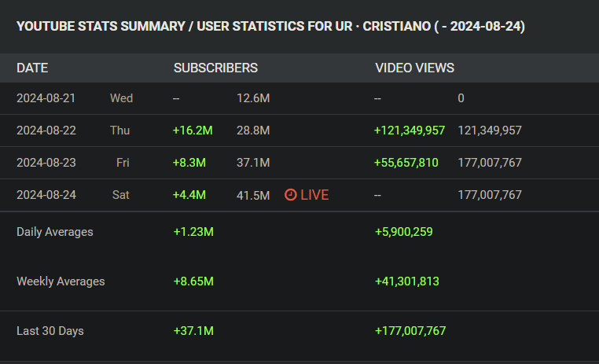Image resolution: width=599 pixels, height=364 pixels.
Task: Click the +8.3M subscriber gain
Action: point(189,163)
